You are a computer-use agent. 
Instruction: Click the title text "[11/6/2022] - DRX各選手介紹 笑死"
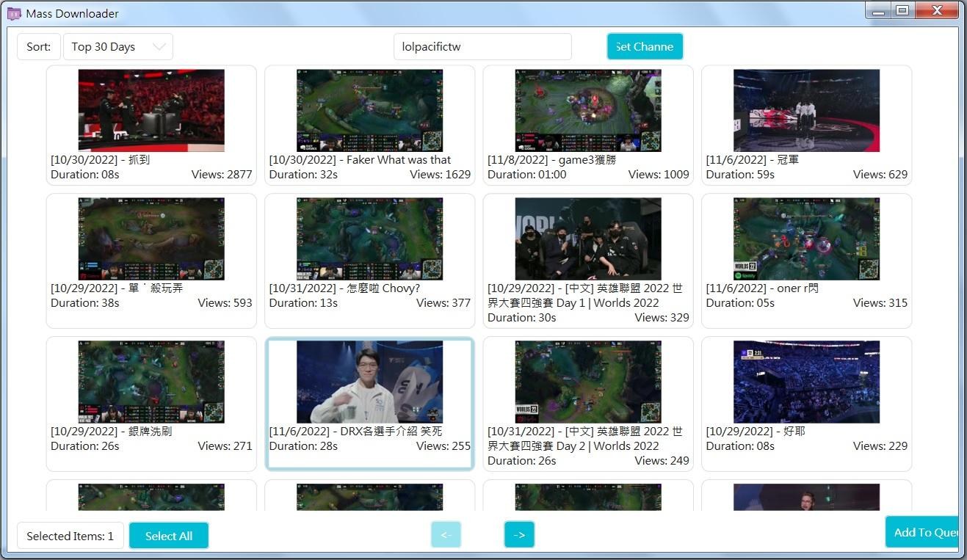pos(356,432)
